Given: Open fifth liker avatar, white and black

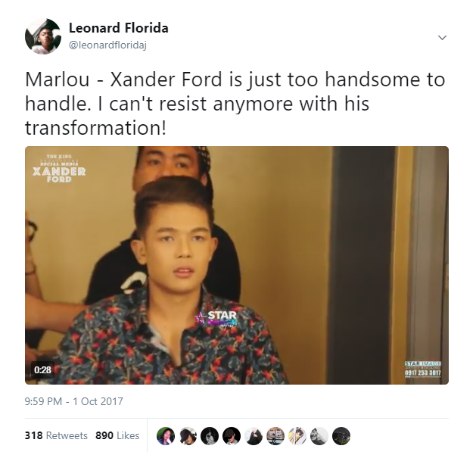Looking at the screenshot, I should point(254,436).
